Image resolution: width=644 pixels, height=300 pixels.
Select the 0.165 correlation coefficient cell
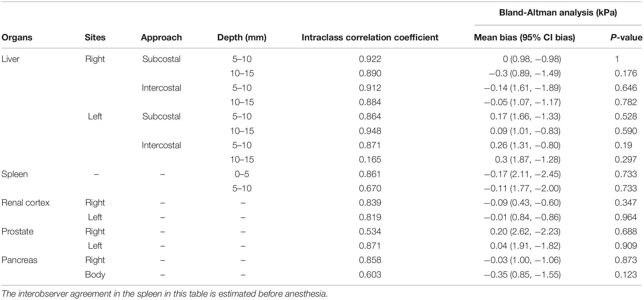370,159
